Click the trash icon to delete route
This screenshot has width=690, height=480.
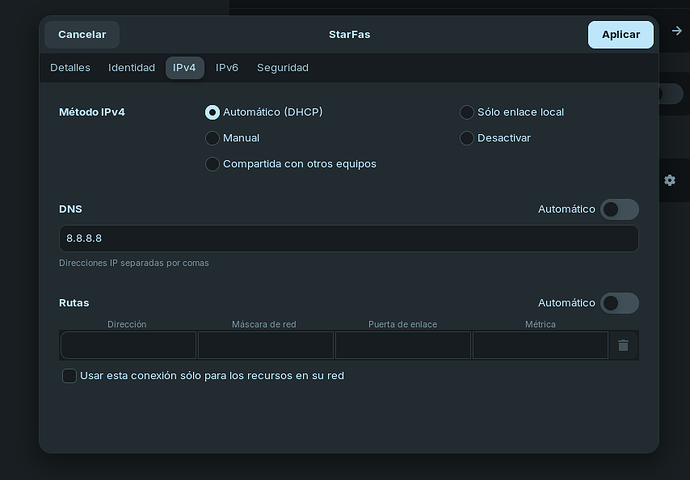click(623, 345)
